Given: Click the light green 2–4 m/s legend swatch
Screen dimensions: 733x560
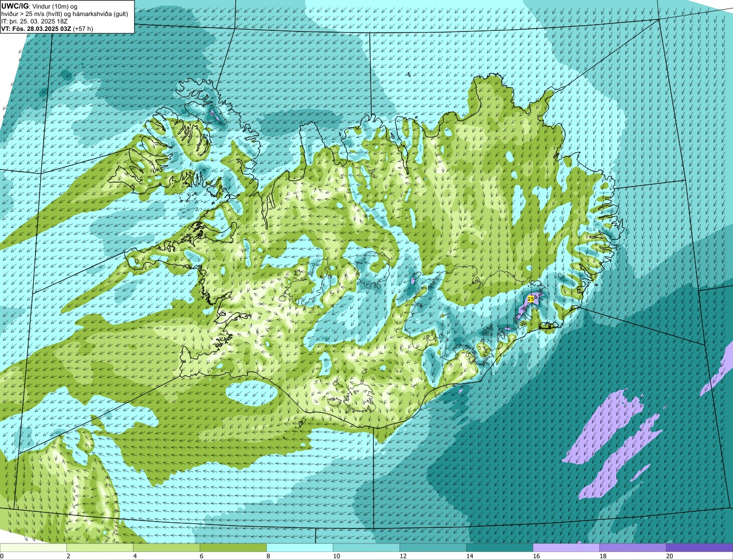Looking at the screenshot, I should click(x=100, y=547).
